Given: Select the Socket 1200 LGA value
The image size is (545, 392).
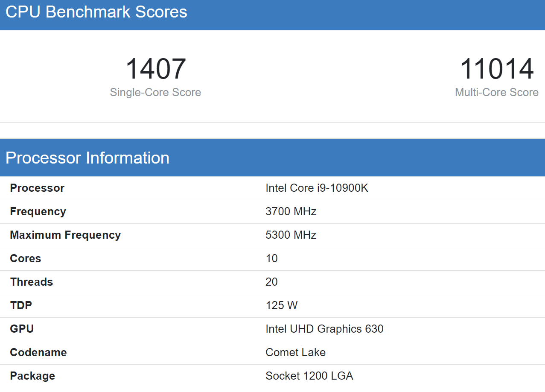Looking at the screenshot, I should pos(309,376).
